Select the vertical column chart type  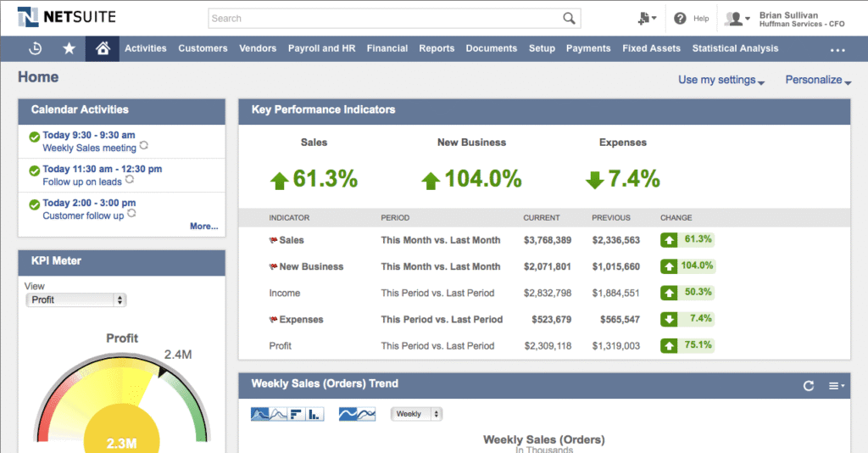(315, 414)
